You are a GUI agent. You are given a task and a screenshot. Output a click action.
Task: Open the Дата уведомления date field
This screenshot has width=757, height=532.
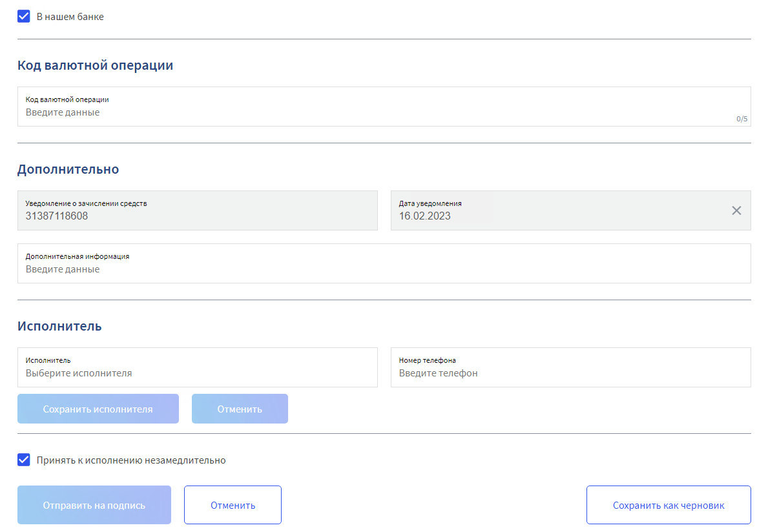pyautogui.click(x=570, y=210)
